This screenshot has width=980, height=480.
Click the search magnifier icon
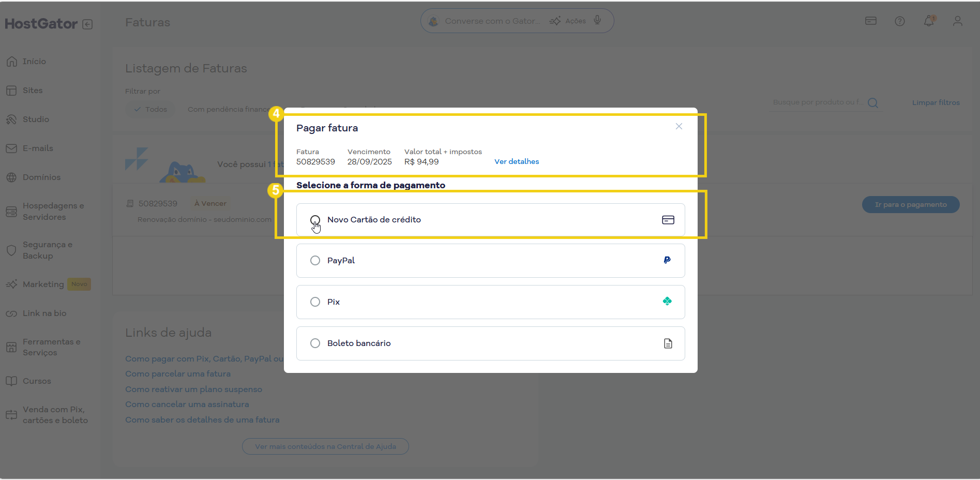point(873,103)
